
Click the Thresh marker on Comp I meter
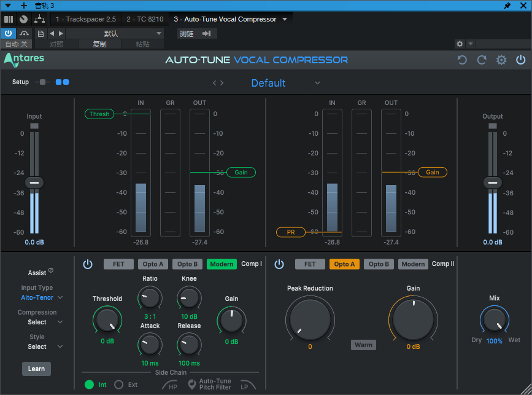point(99,114)
